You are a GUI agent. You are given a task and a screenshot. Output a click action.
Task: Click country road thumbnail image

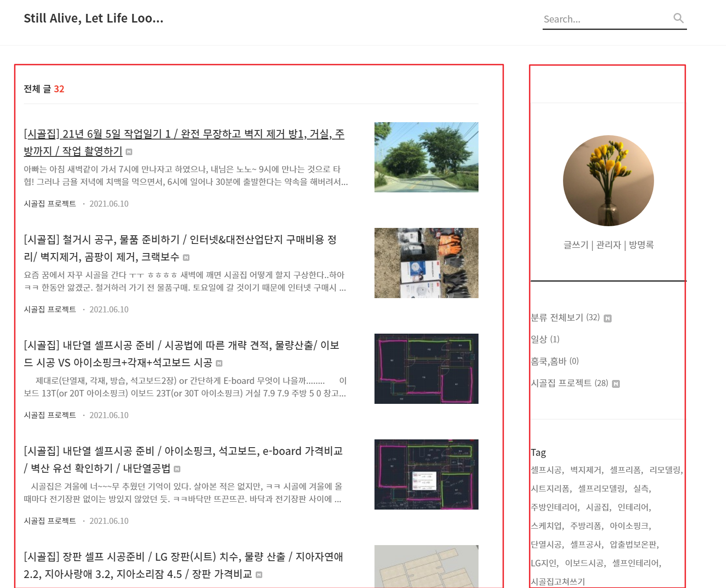[426, 157]
